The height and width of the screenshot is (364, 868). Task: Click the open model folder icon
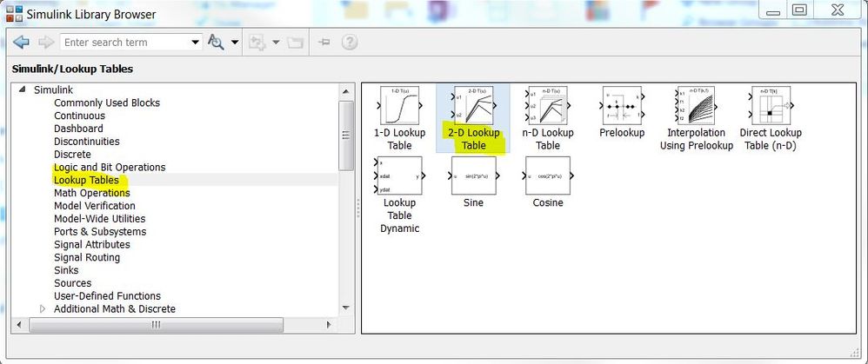tap(296, 43)
